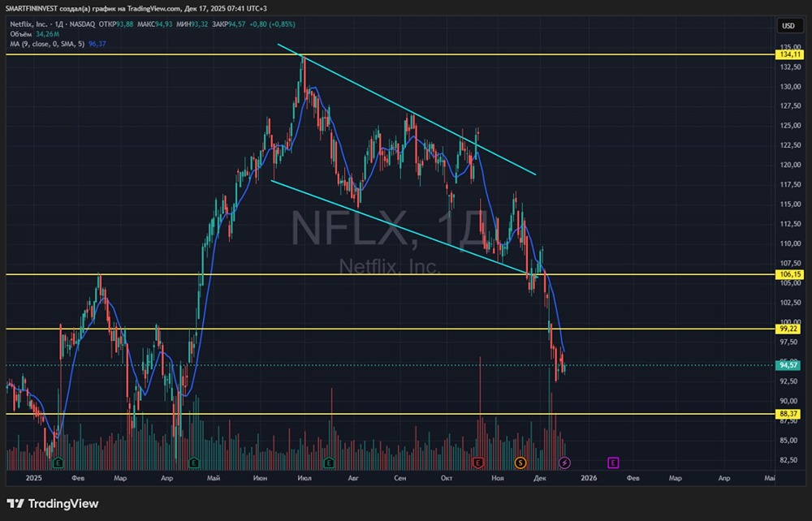This screenshot has width=812, height=521.
Task: Click the МИН value 93,32
Action: 200,24
